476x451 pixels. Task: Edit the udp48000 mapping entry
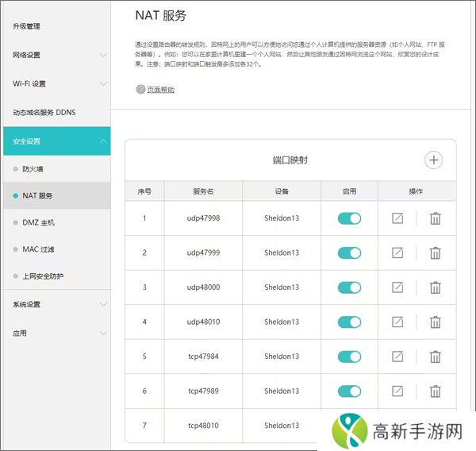(397, 287)
